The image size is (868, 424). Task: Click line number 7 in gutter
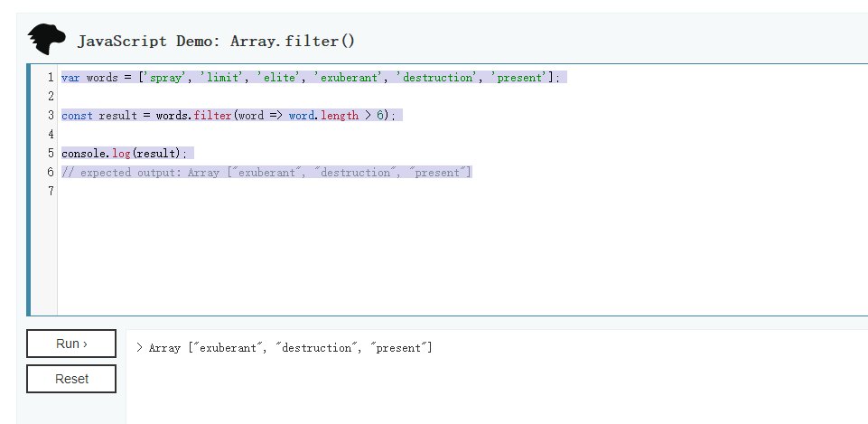[51, 192]
